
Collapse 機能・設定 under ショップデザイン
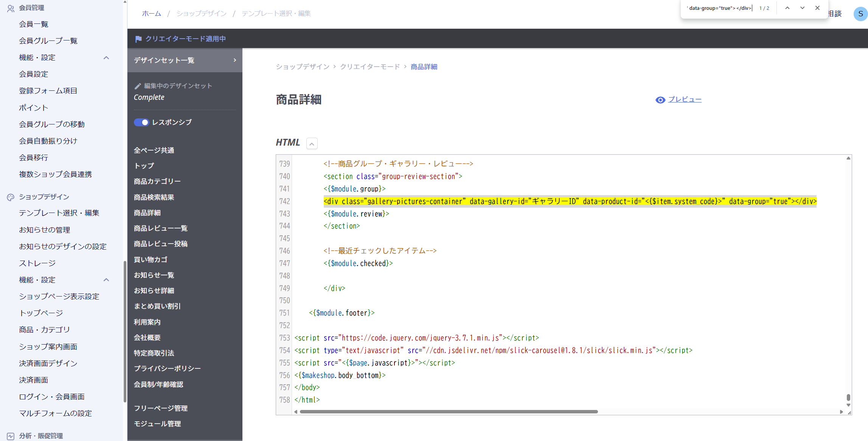[x=106, y=280]
